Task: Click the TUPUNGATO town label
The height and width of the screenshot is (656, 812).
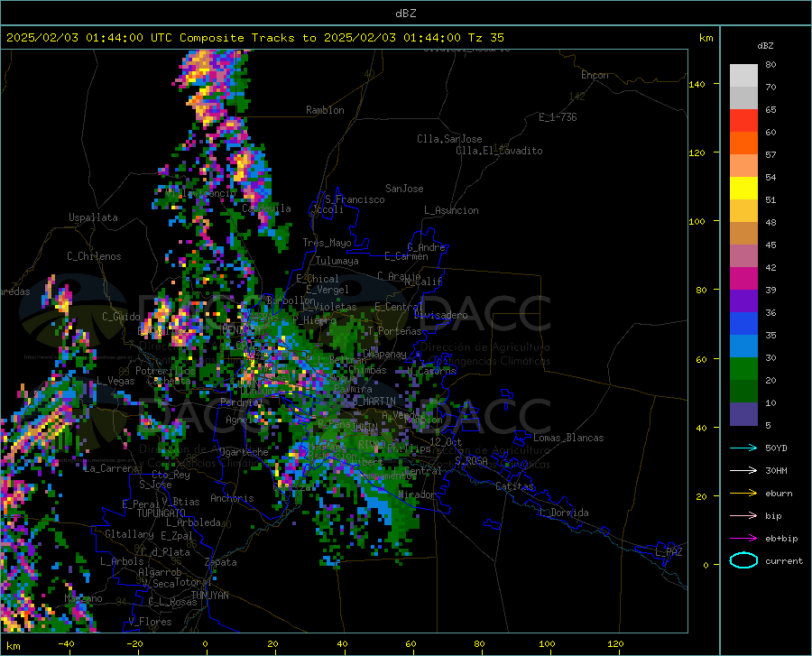Action: click(161, 513)
